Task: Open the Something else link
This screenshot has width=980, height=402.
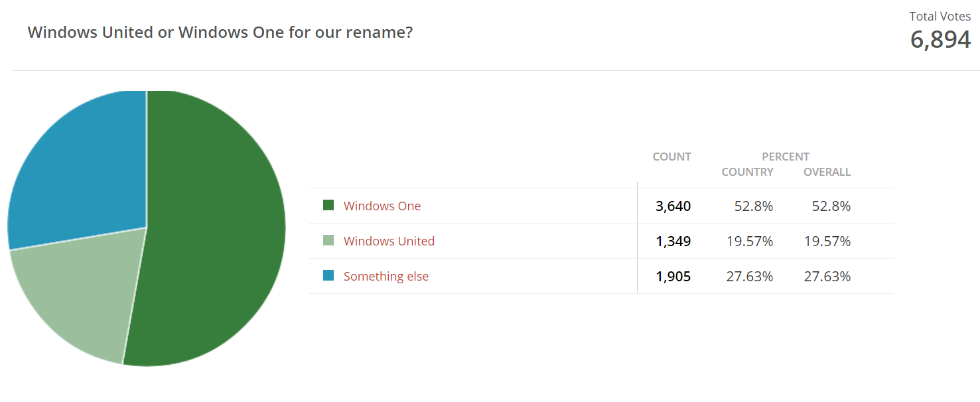Action: (386, 277)
